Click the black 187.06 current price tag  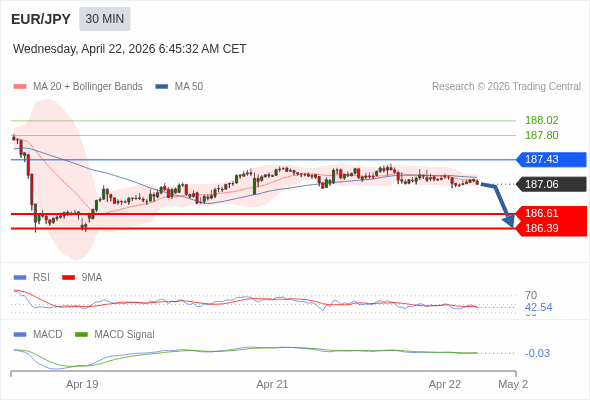click(551, 184)
